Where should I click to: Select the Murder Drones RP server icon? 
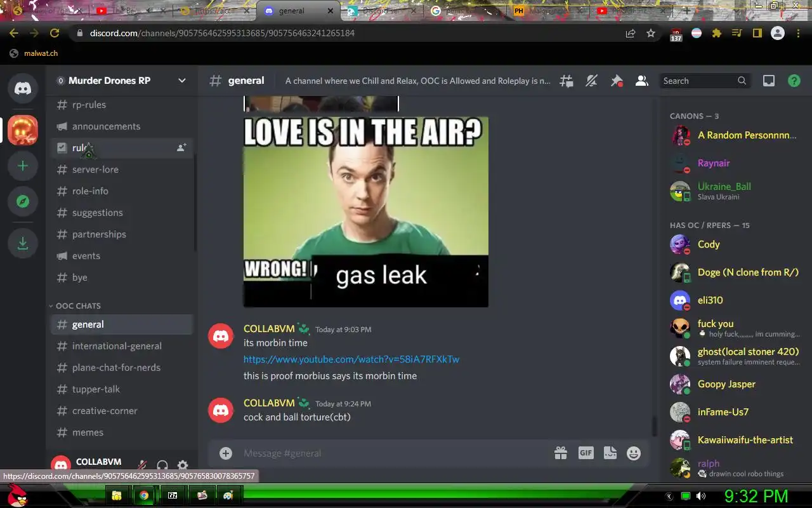(x=23, y=130)
